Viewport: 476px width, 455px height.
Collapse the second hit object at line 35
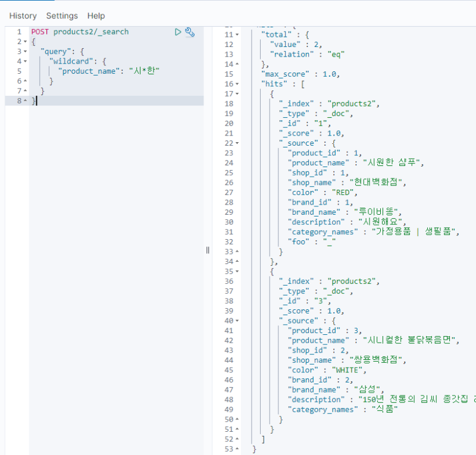coord(237,271)
